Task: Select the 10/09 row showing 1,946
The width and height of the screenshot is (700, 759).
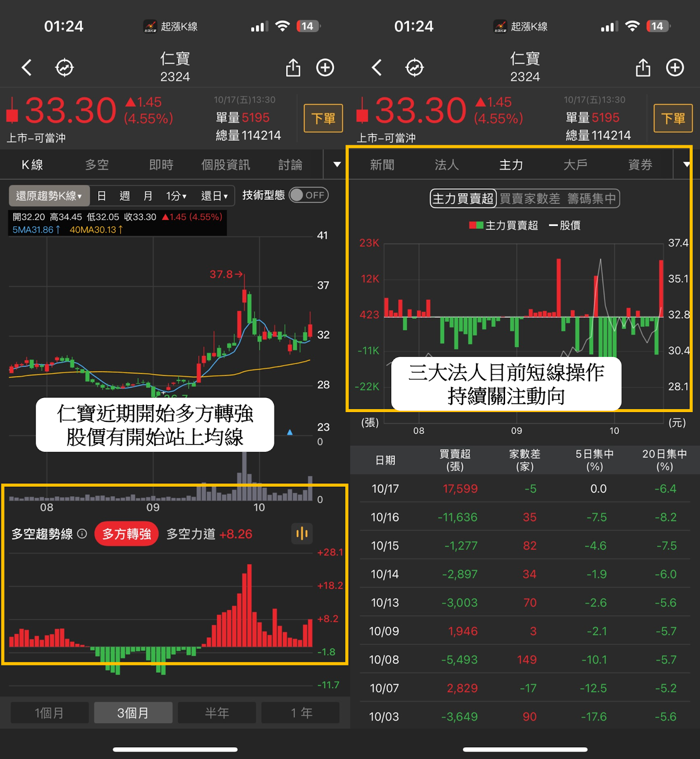Action: point(525,631)
